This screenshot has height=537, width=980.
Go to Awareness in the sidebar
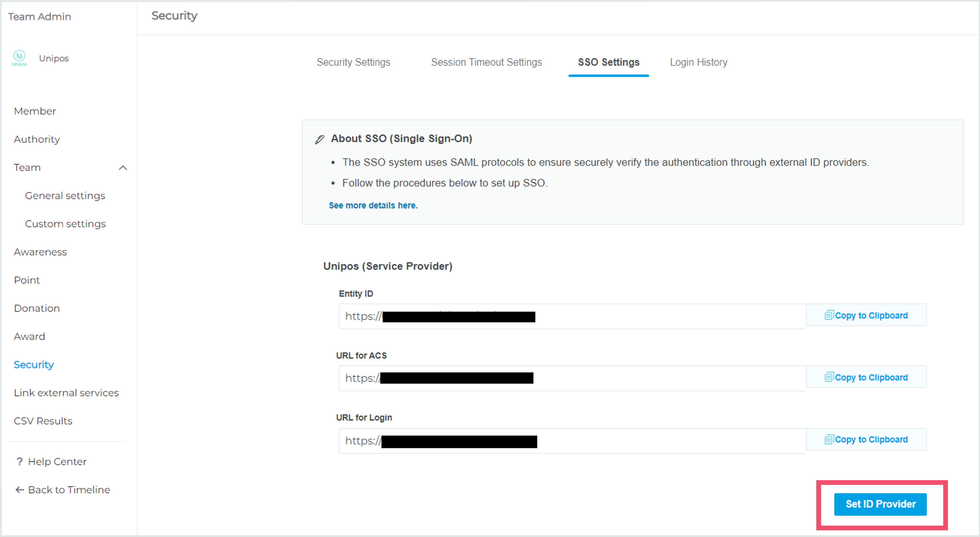tap(40, 252)
